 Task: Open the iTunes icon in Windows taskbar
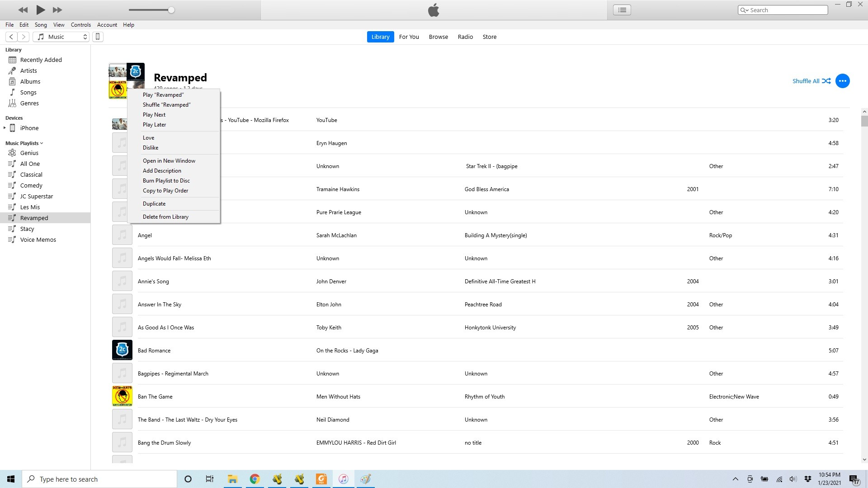click(343, 479)
